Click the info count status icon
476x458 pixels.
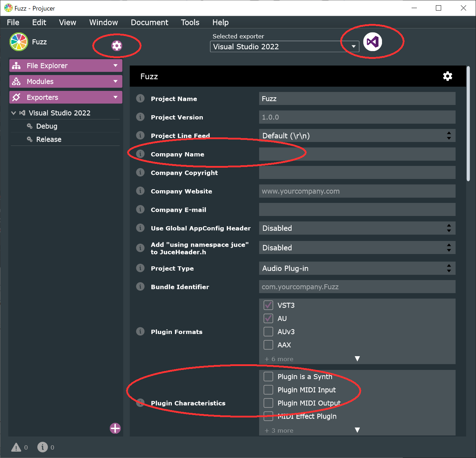tap(43, 447)
